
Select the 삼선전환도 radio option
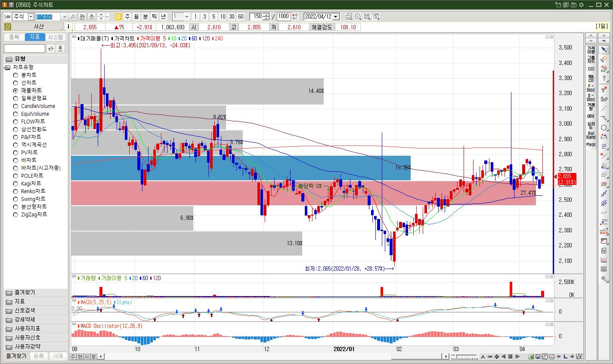click(15, 129)
